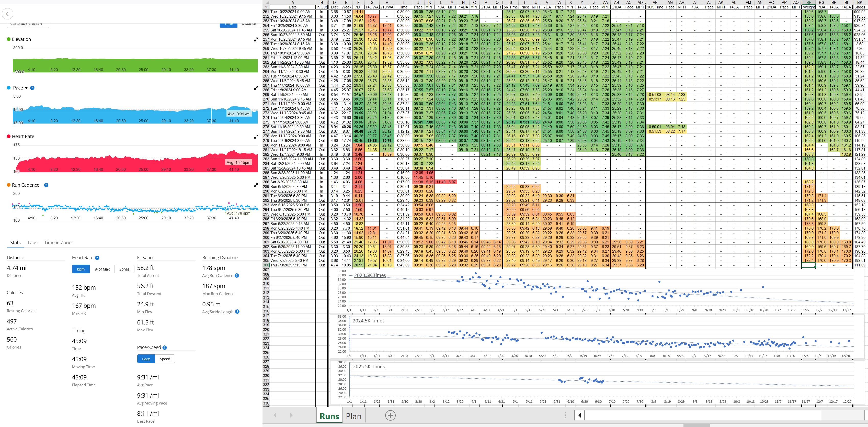This screenshot has width=868, height=427.
Task: Open help icon next to Pace chart title
Action: coord(32,88)
